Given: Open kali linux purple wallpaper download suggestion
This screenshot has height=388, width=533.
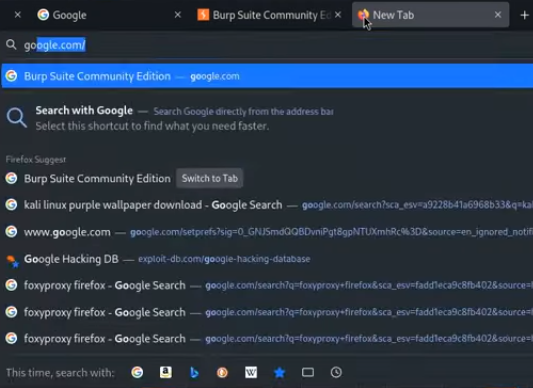Looking at the screenshot, I should pos(267,205).
